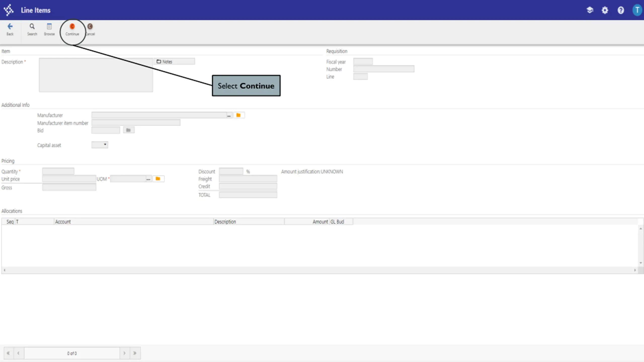Click the Unit price input field
The image size is (644, 362).
(69, 179)
